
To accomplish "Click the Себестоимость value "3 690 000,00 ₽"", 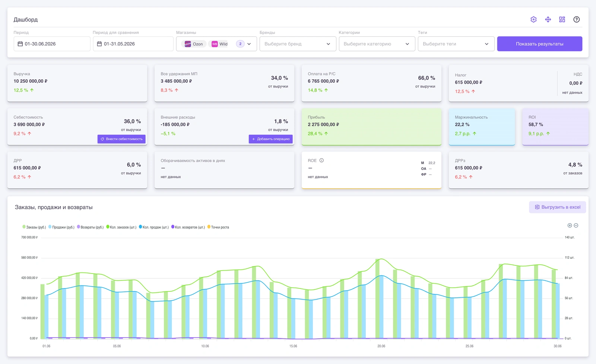I will click(x=29, y=125).
